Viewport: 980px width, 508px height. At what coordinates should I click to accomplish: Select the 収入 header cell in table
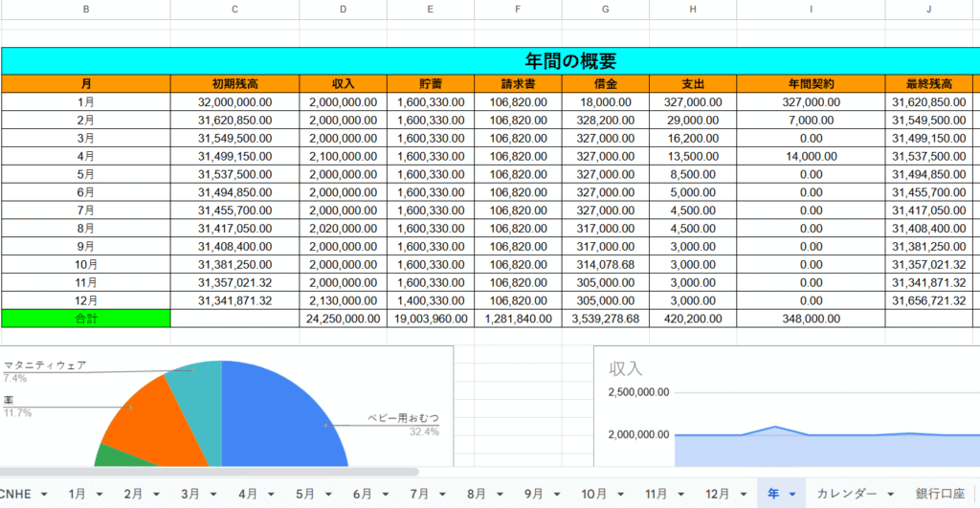(344, 84)
